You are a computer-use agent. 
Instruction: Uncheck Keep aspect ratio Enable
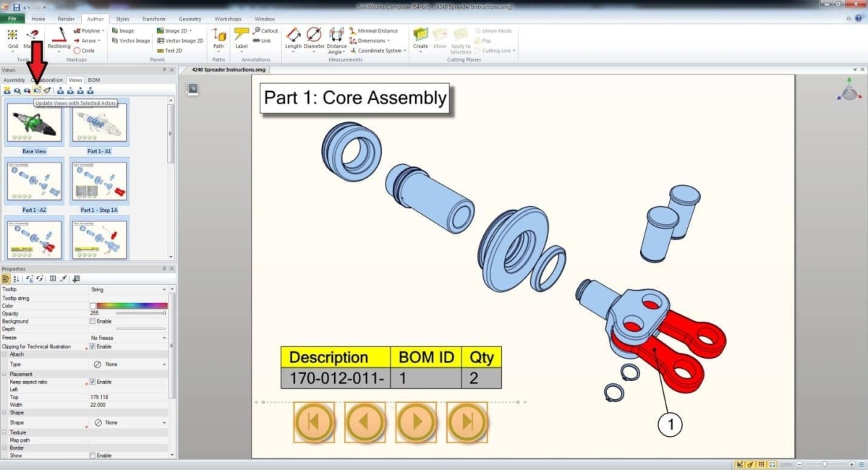coord(91,382)
